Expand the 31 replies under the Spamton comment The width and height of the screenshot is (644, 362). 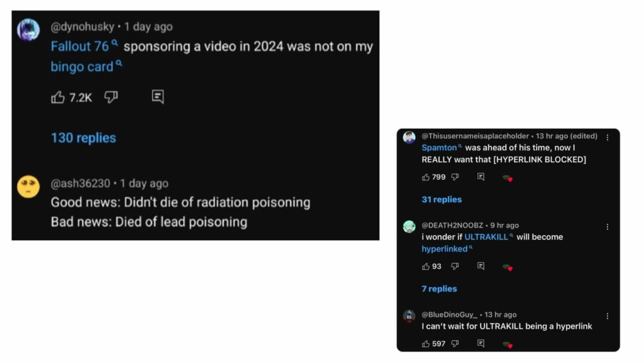[442, 199]
